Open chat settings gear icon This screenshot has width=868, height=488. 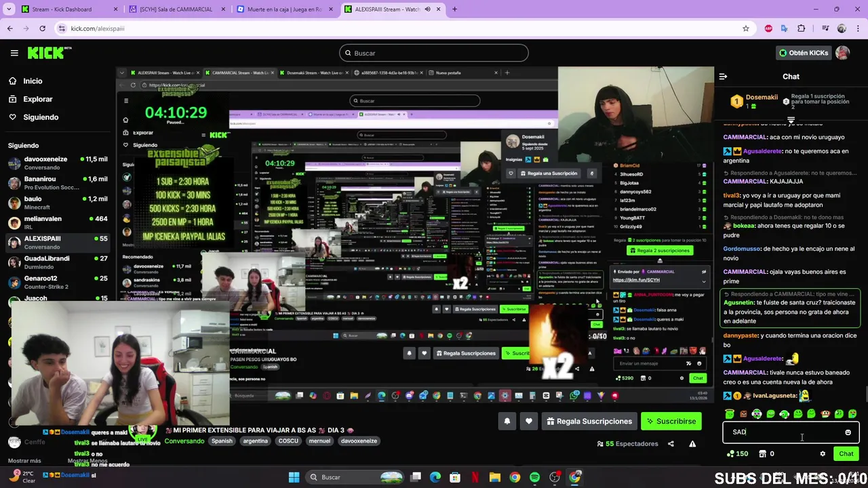(823, 454)
